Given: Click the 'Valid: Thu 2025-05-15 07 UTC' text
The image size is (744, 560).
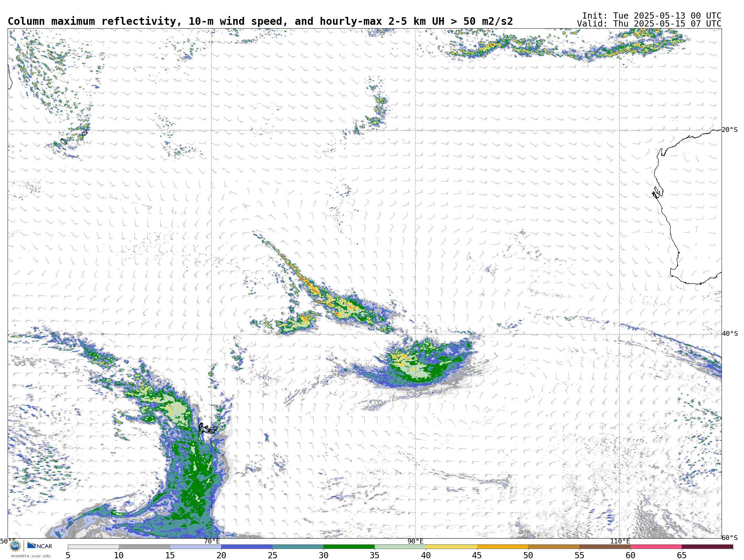Looking at the screenshot, I should coord(649,24).
